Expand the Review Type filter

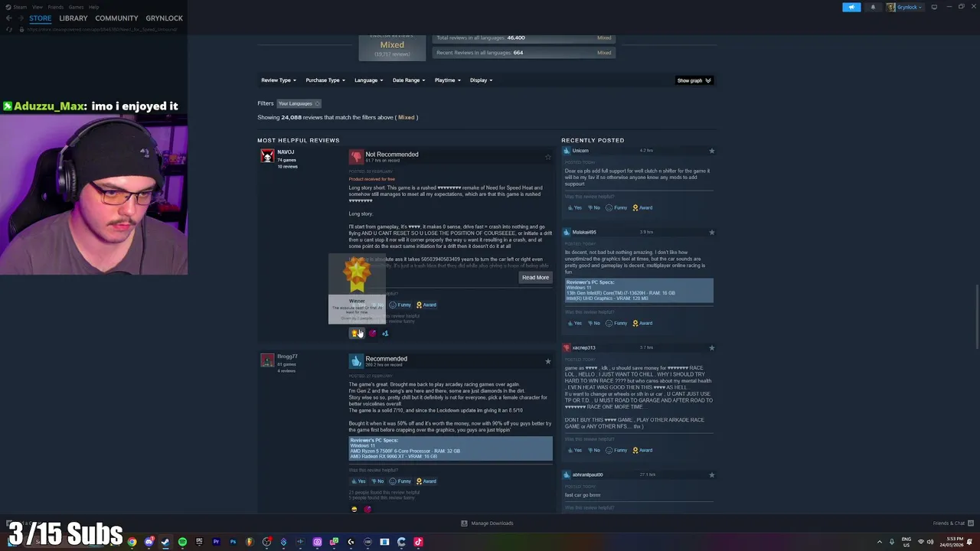[x=279, y=80]
